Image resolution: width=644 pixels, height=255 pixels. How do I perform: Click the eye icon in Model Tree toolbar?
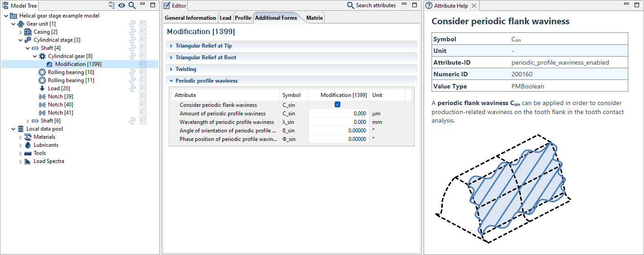pos(122,5)
